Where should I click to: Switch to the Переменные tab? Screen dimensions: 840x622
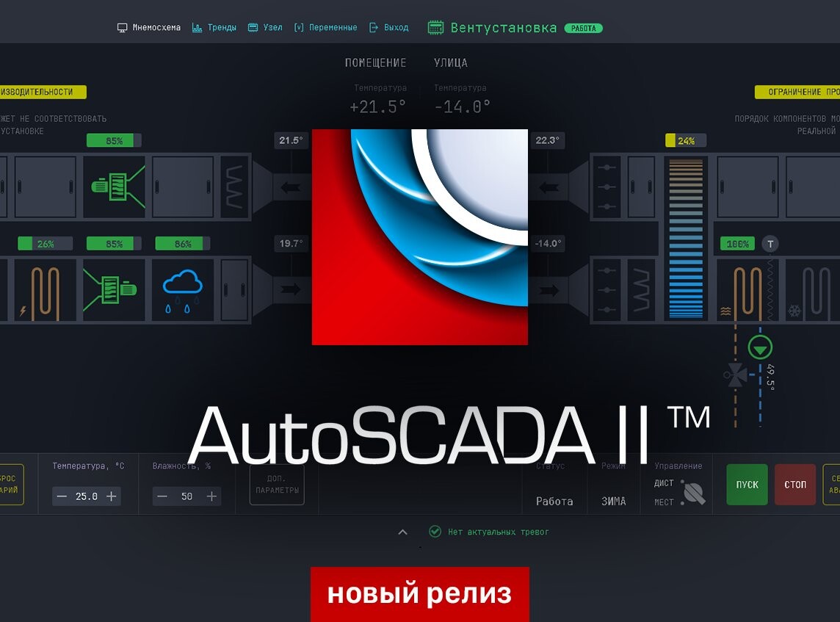coord(325,28)
